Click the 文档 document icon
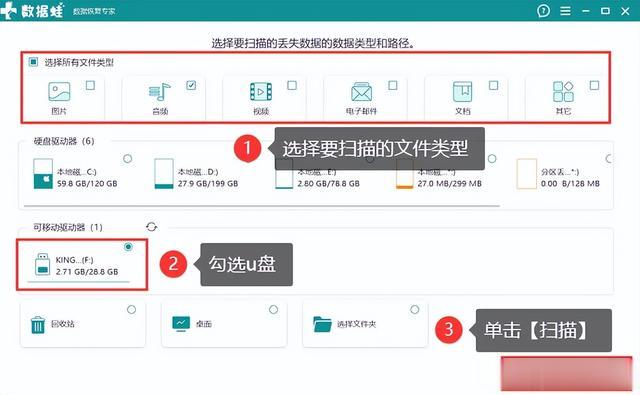Image resolution: width=640 pixels, height=395 pixels. pos(462,92)
